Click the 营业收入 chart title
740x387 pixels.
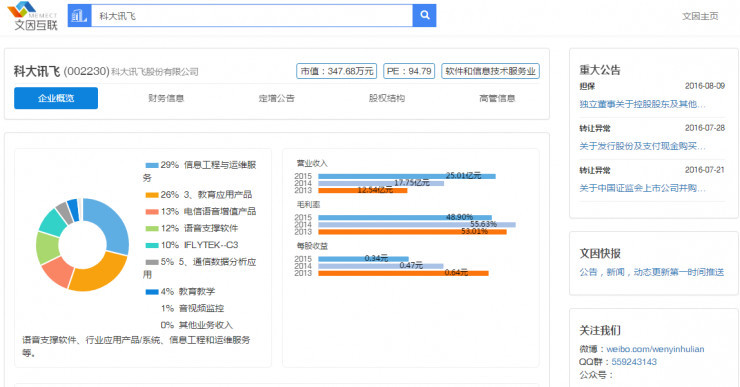coord(312,163)
